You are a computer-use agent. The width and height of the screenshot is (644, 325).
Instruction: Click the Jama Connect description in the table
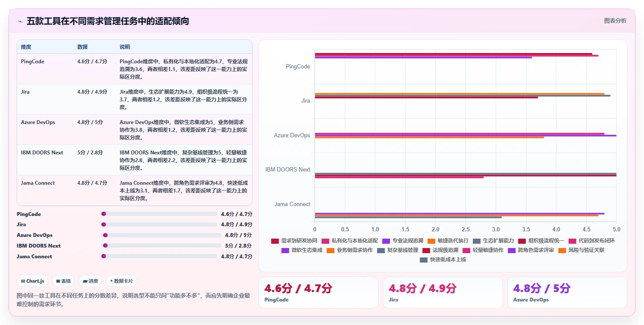coord(183,191)
